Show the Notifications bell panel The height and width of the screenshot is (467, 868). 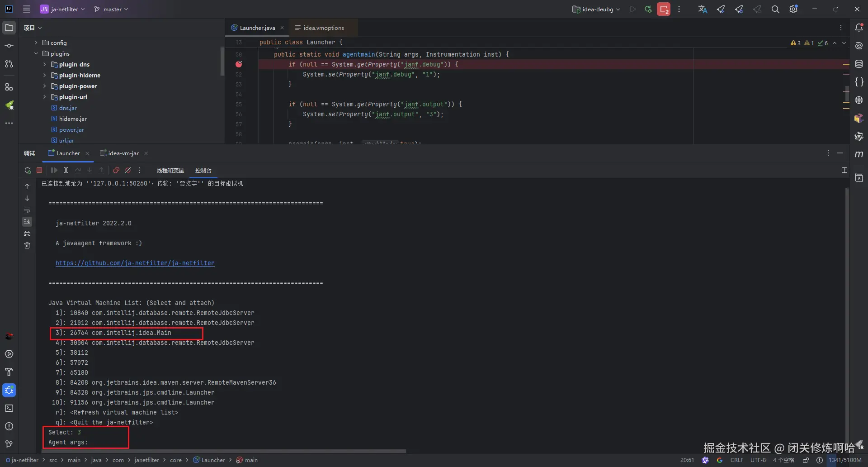click(x=859, y=28)
